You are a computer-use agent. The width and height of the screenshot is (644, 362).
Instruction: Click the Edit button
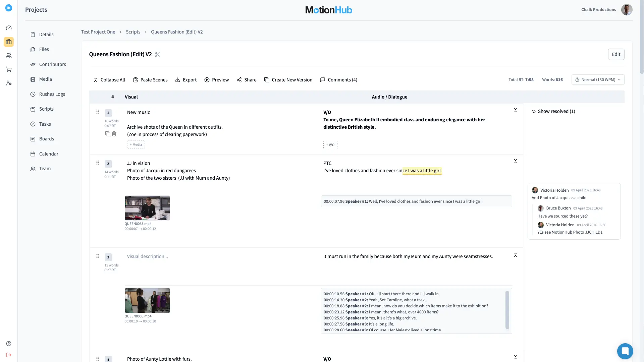pos(616,54)
